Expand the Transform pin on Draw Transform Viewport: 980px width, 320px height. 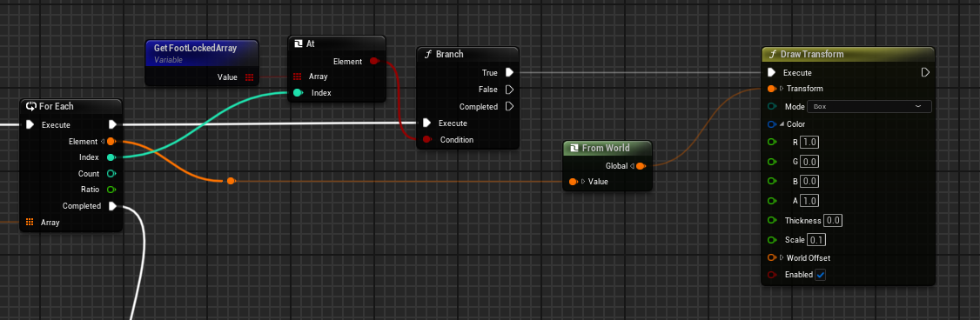[x=782, y=88]
